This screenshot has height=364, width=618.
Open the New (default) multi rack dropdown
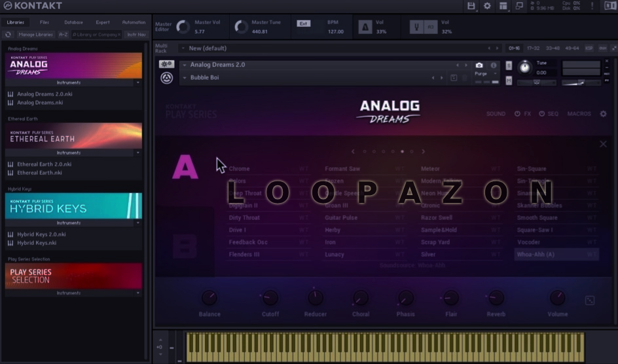[183, 48]
